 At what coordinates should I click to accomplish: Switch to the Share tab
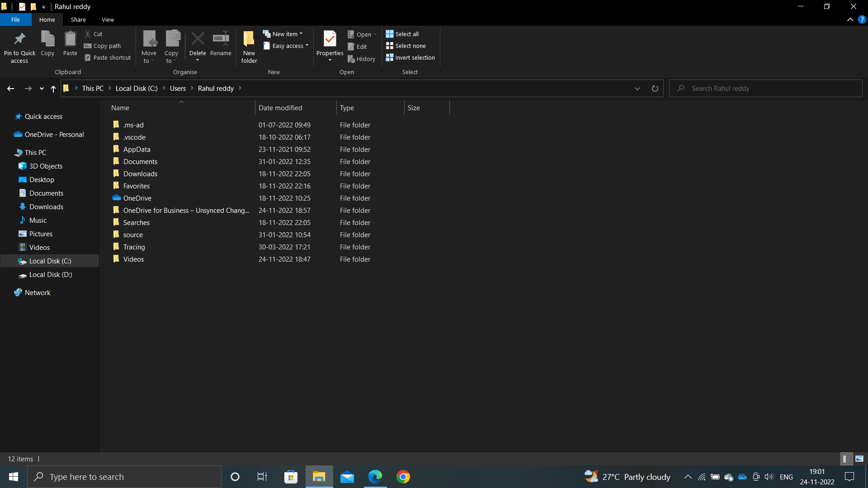pyautogui.click(x=78, y=19)
